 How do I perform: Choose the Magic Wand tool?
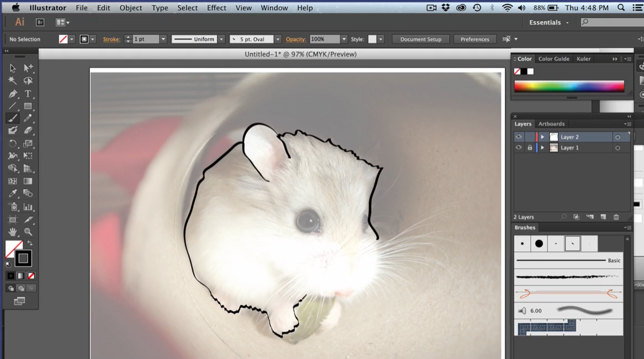tap(12, 81)
